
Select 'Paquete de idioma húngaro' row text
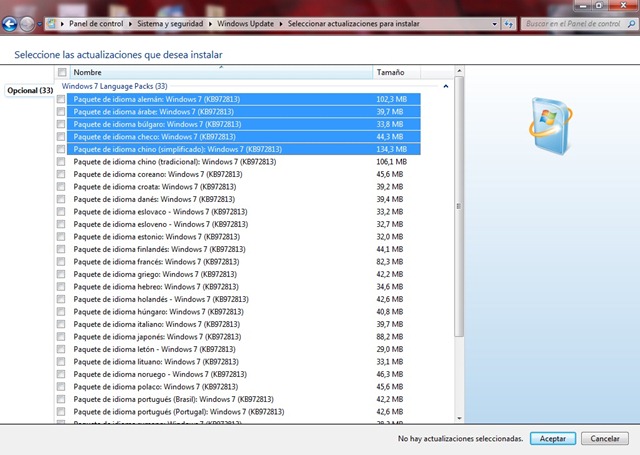pyautogui.click(x=158, y=312)
